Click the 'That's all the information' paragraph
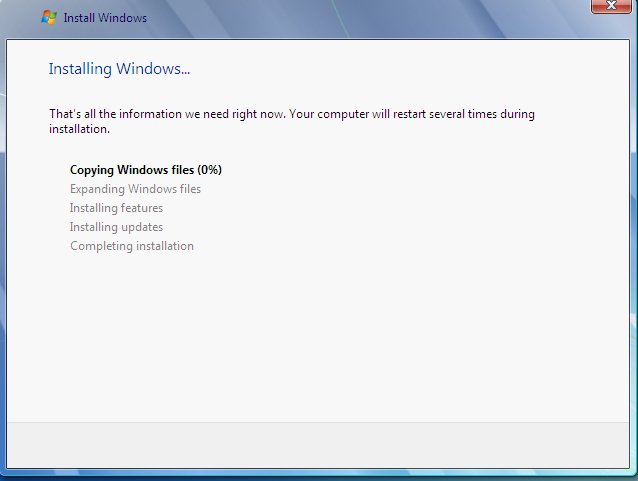 pyautogui.click(x=292, y=121)
